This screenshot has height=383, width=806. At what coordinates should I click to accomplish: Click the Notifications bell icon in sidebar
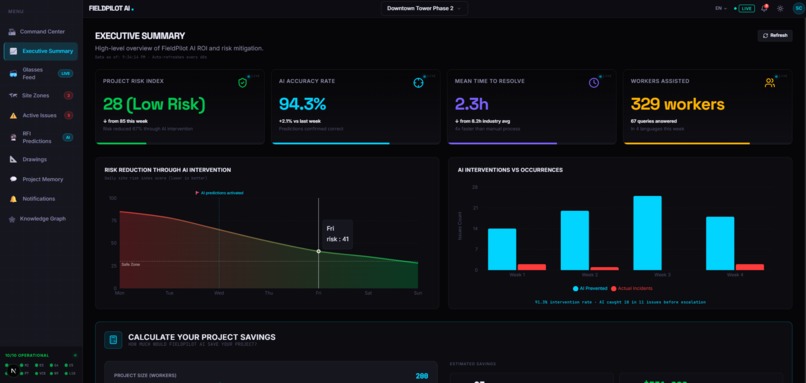click(13, 199)
